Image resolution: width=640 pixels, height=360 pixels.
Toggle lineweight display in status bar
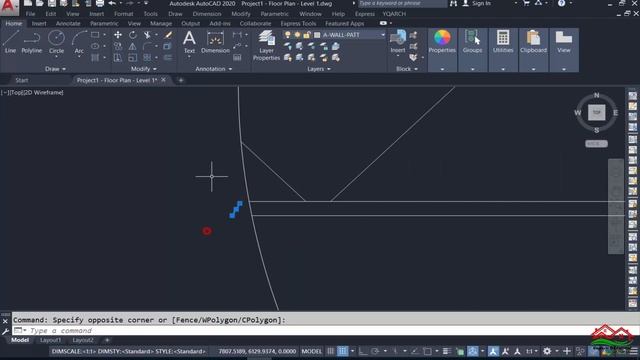point(447,351)
